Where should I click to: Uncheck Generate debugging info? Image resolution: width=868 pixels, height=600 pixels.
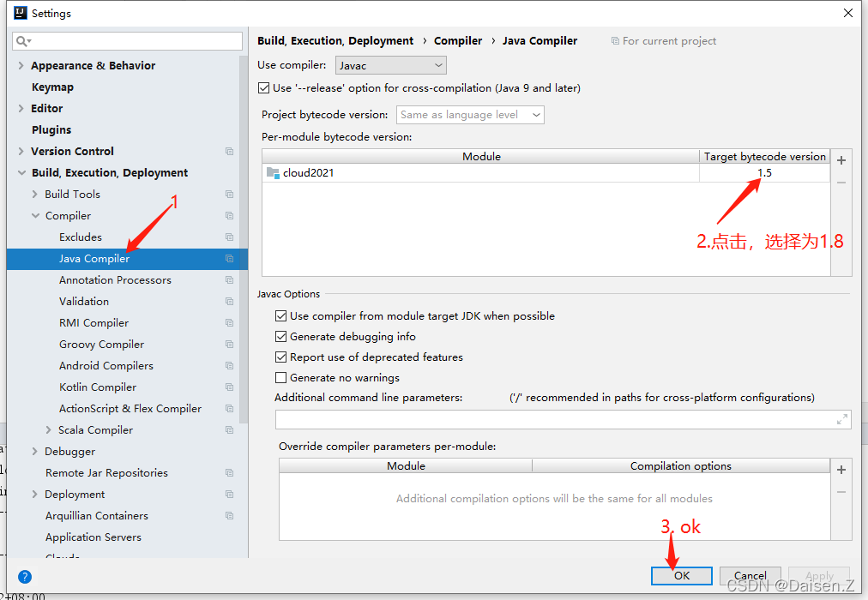pos(280,336)
